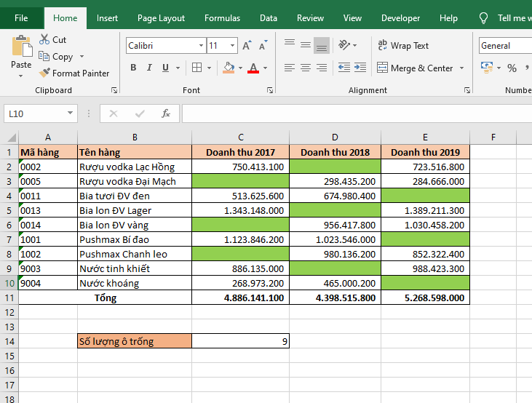This screenshot has height=403, width=532.
Task: Expand the Merge & Center dropdown arrow
Action: coord(460,68)
